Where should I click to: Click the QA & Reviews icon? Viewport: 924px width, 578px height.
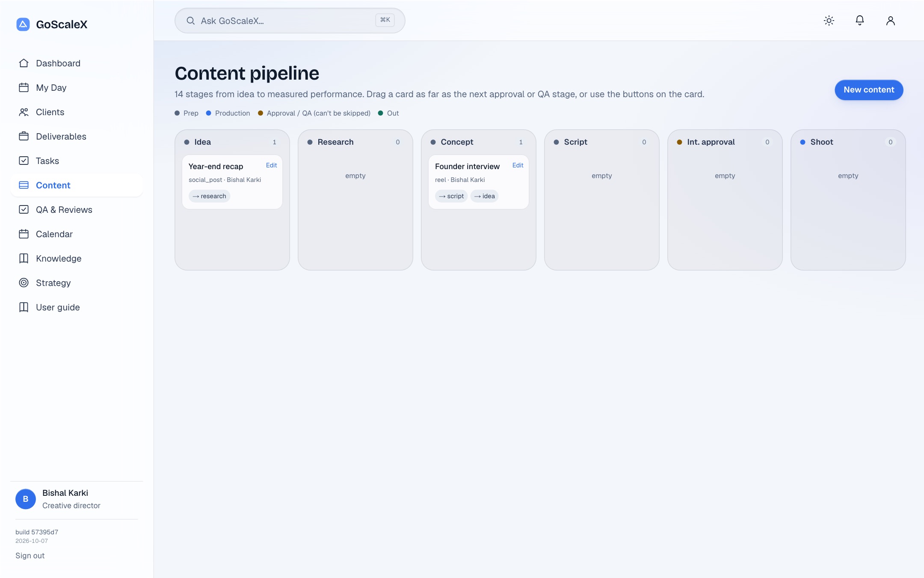[x=24, y=210]
